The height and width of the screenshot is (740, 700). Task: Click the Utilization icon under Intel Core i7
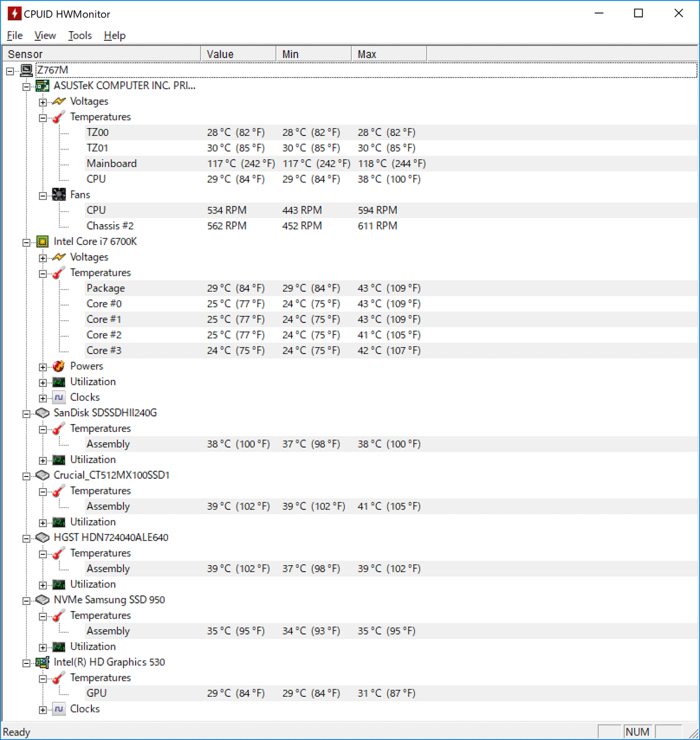(59, 381)
